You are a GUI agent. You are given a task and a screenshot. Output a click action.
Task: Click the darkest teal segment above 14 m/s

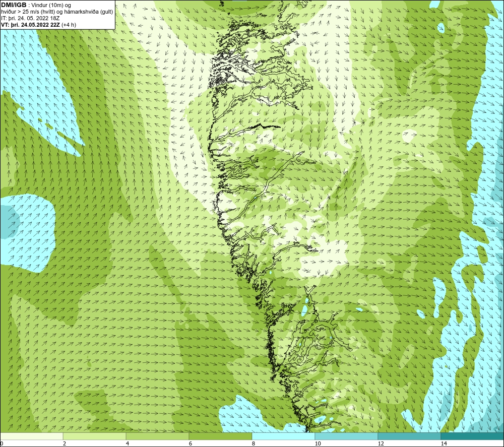point(473,436)
